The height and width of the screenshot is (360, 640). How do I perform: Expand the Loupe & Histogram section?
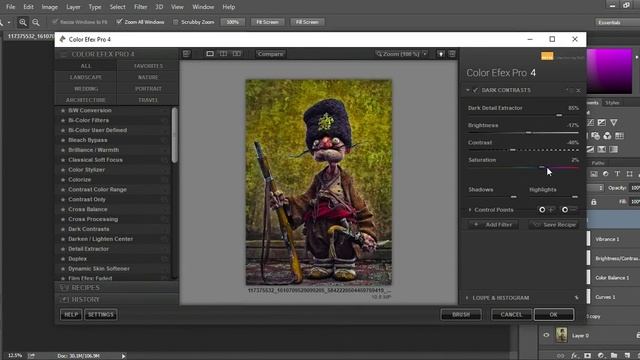click(x=467, y=298)
